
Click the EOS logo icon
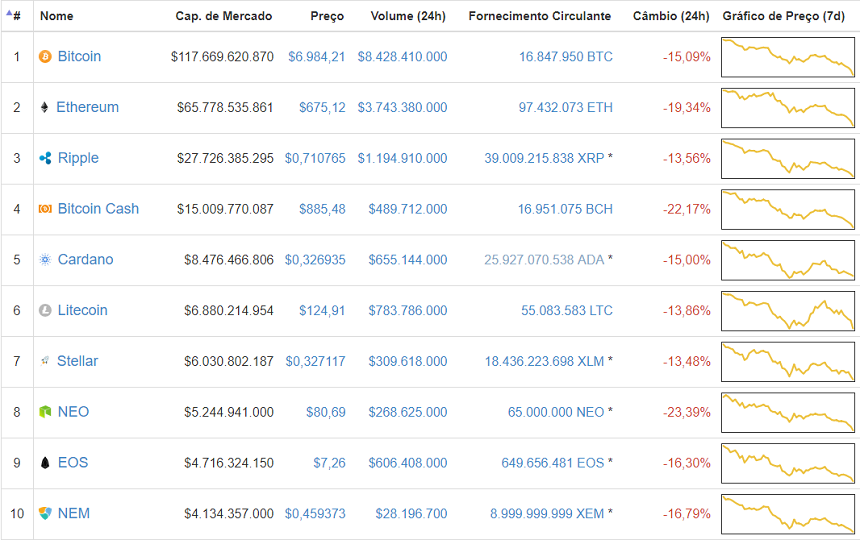[x=45, y=463]
